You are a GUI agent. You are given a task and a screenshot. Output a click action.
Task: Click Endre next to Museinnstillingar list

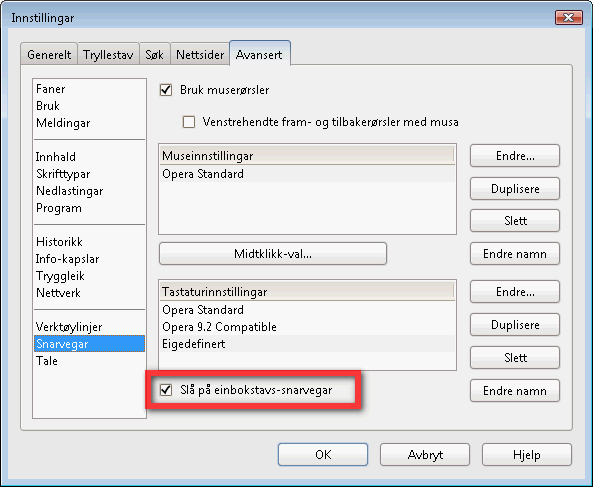pyautogui.click(x=515, y=155)
